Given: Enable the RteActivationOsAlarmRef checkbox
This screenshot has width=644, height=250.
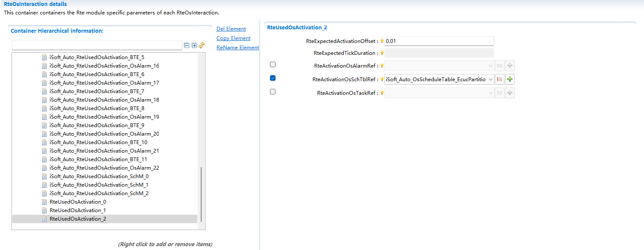Looking at the screenshot, I should click(273, 65).
